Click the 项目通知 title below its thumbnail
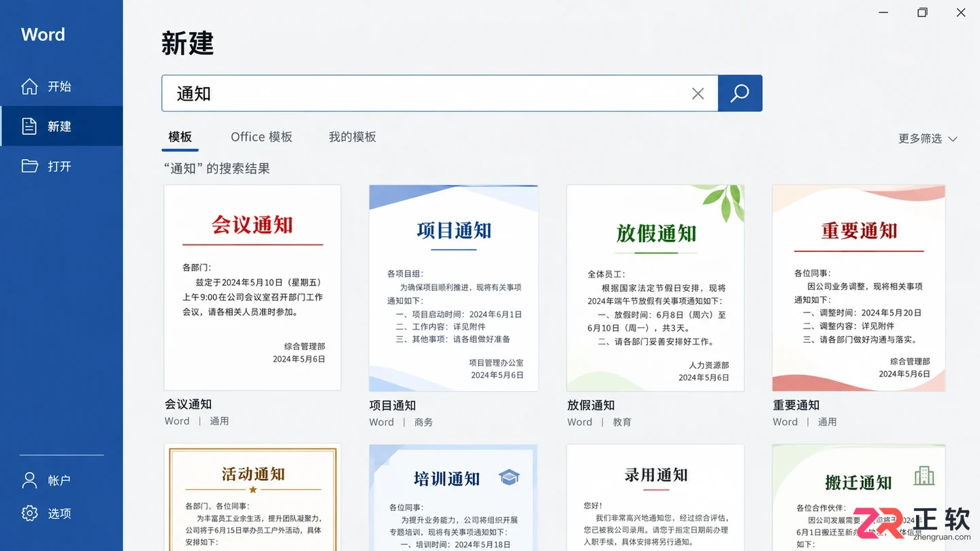Image resolution: width=980 pixels, height=551 pixels. pos(393,405)
